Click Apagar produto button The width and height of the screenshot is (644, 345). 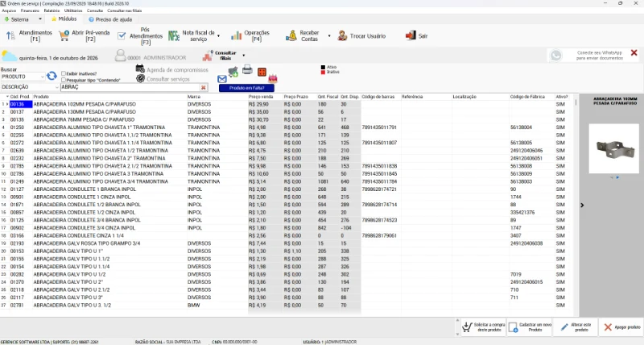tap(622, 327)
